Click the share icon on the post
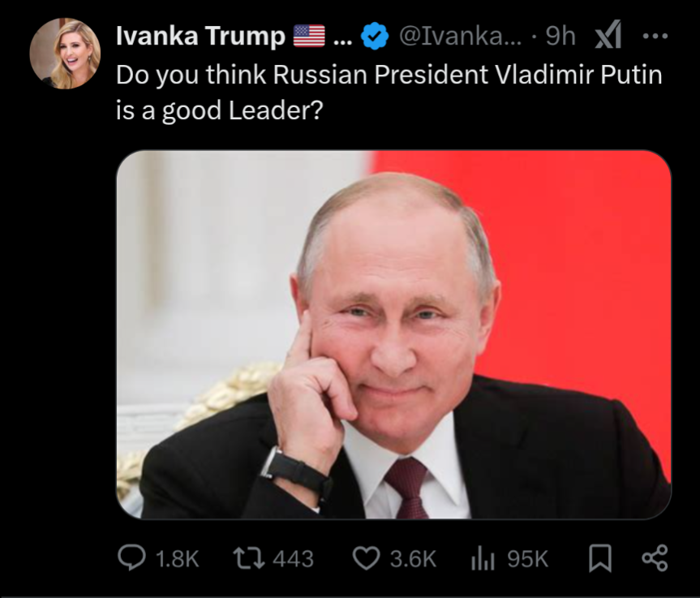The width and height of the screenshot is (700, 598). [x=654, y=558]
